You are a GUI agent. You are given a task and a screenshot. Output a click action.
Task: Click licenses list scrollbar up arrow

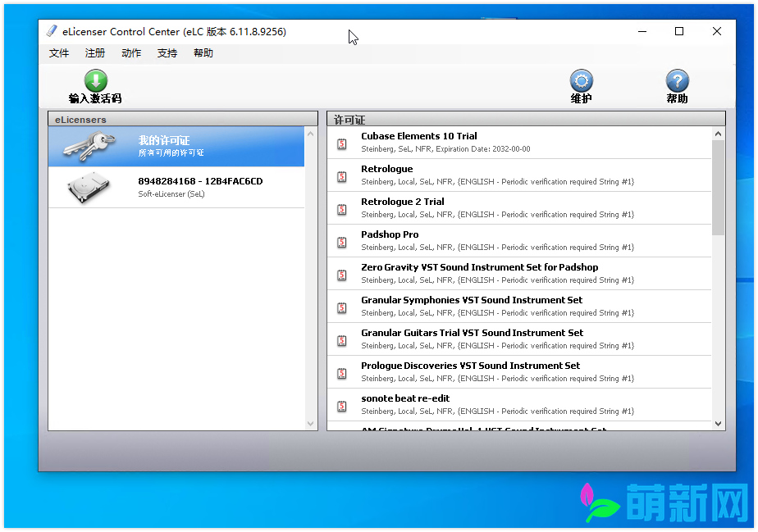(719, 134)
